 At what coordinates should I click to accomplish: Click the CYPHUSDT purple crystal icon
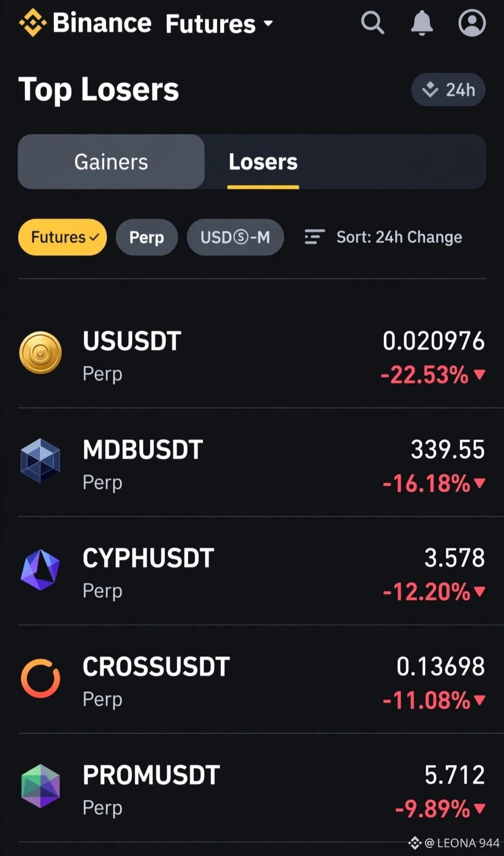(x=40, y=570)
